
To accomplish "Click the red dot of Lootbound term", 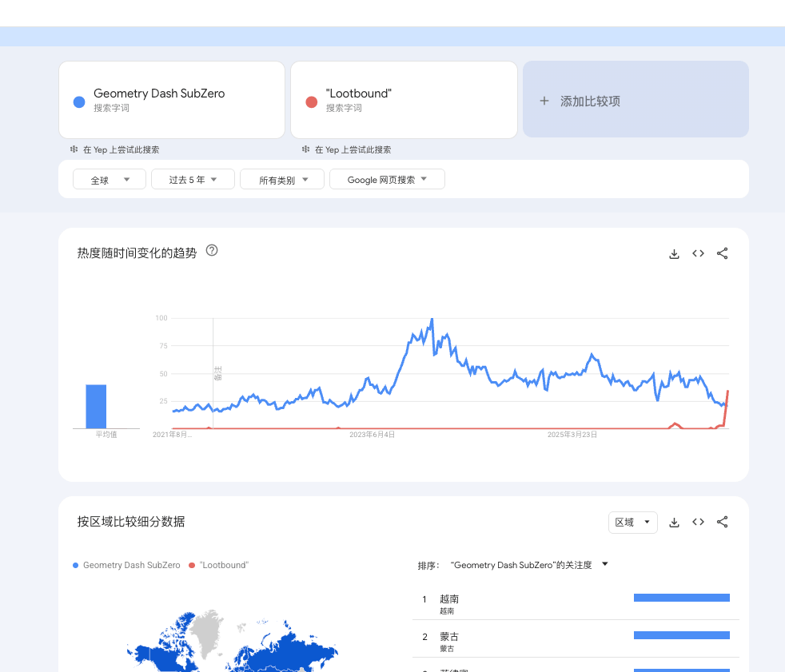I will click(x=312, y=102).
